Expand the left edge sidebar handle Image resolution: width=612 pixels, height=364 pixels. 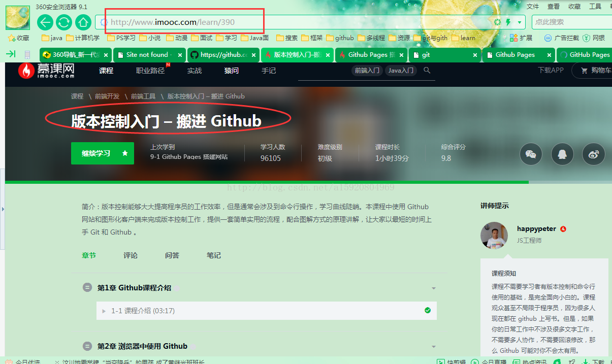coord(2,209)
